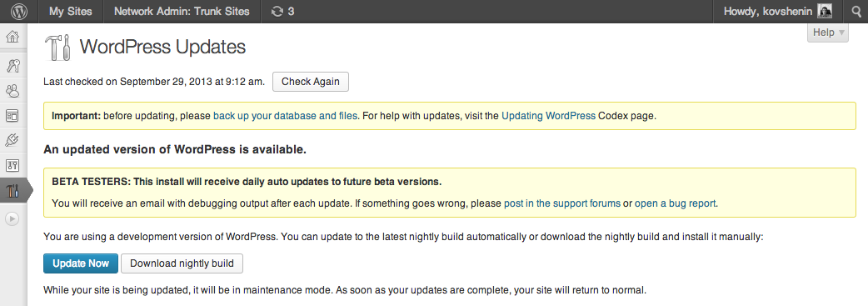This screenshot has width=868, height=306.
Task: Click the development version description text
Action: (403, 237)
